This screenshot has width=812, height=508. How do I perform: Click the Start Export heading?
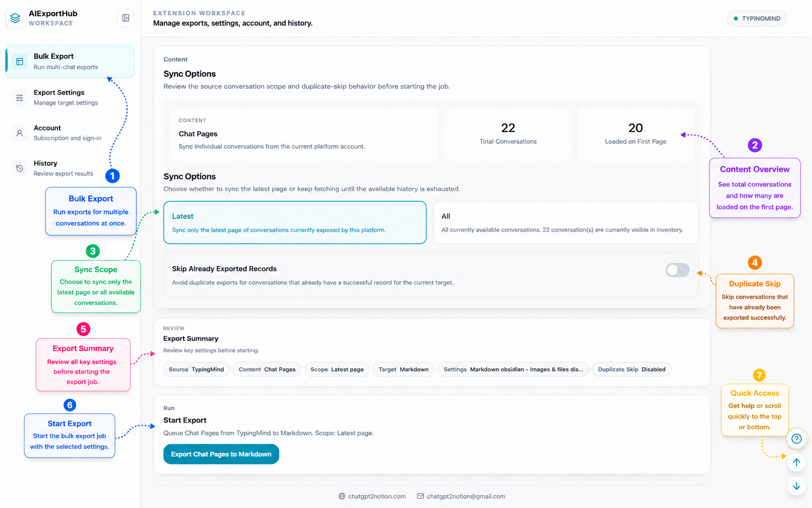(185, 420)
